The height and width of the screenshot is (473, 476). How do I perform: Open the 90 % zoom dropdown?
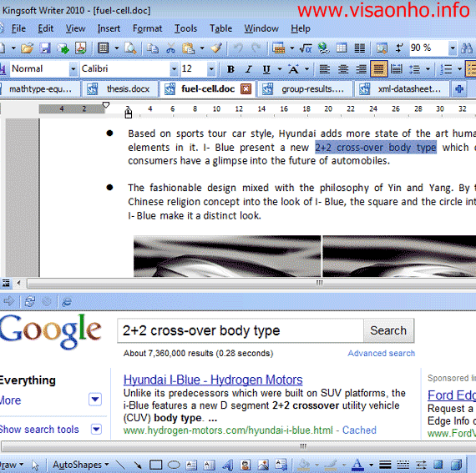453,48
